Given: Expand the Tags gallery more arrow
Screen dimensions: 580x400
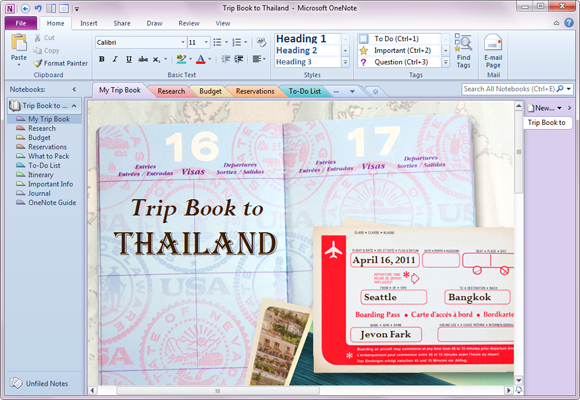Looking at the screenshot, I should [x=446, y=62].
